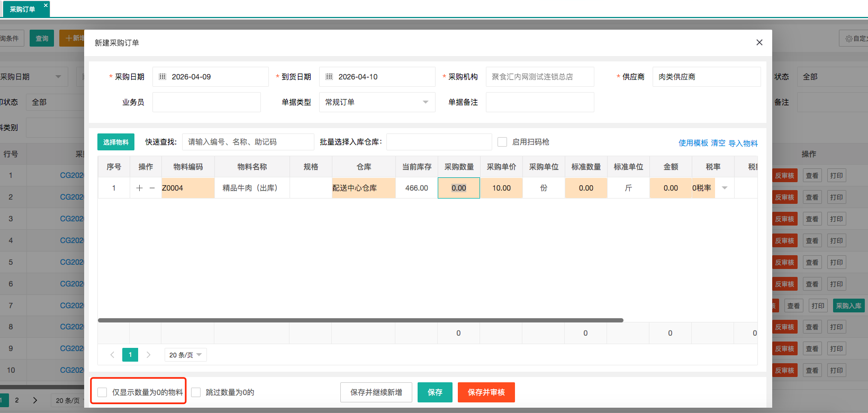The width and height of the screenshot is (868, 413).
Task: Open the 20 条/页 selector in dialog
Action: (x=185, y=355)
